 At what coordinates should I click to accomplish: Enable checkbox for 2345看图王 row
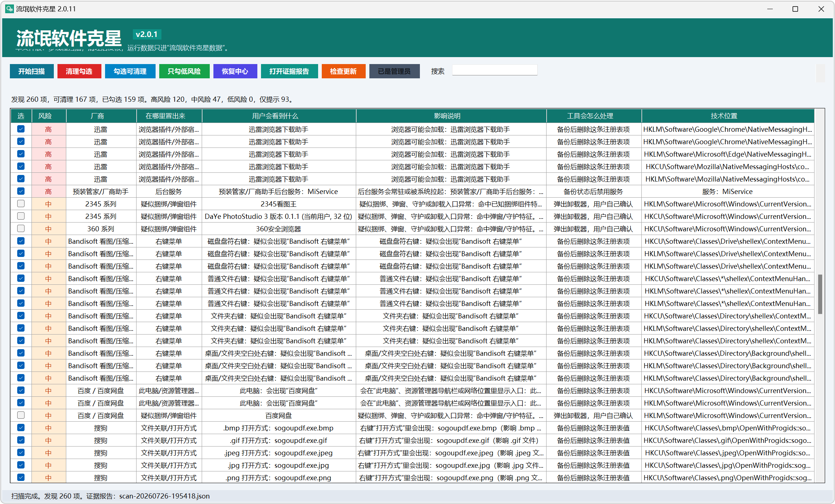[21, 204]
